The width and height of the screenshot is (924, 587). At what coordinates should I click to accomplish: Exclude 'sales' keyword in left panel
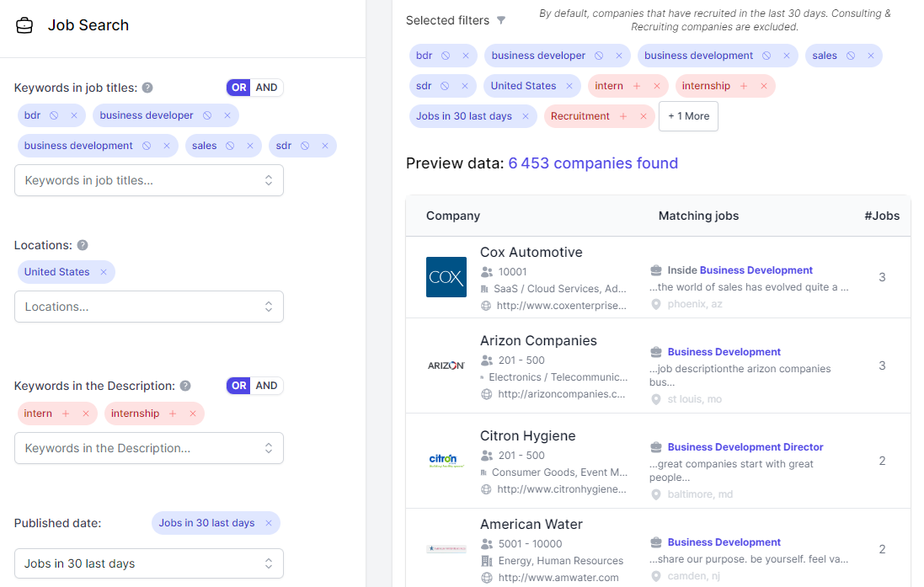pos(231,146)
